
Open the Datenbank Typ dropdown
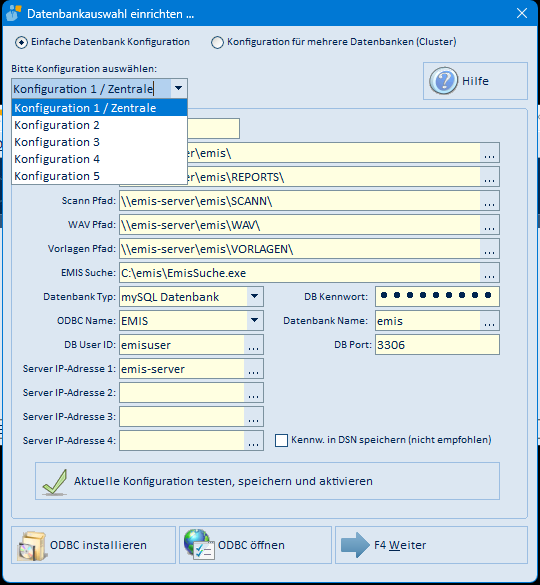[255, 297]
